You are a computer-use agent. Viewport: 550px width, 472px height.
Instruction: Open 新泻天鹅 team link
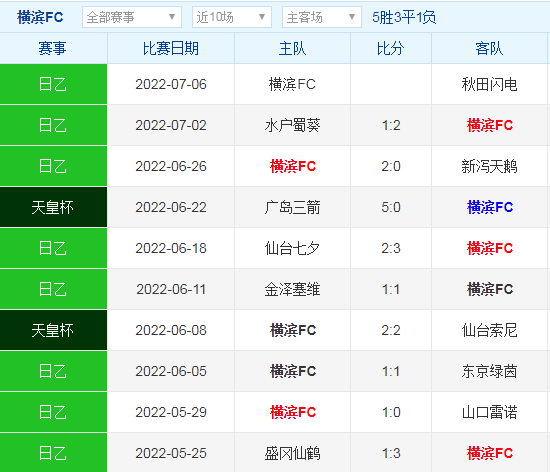point(489,166)
